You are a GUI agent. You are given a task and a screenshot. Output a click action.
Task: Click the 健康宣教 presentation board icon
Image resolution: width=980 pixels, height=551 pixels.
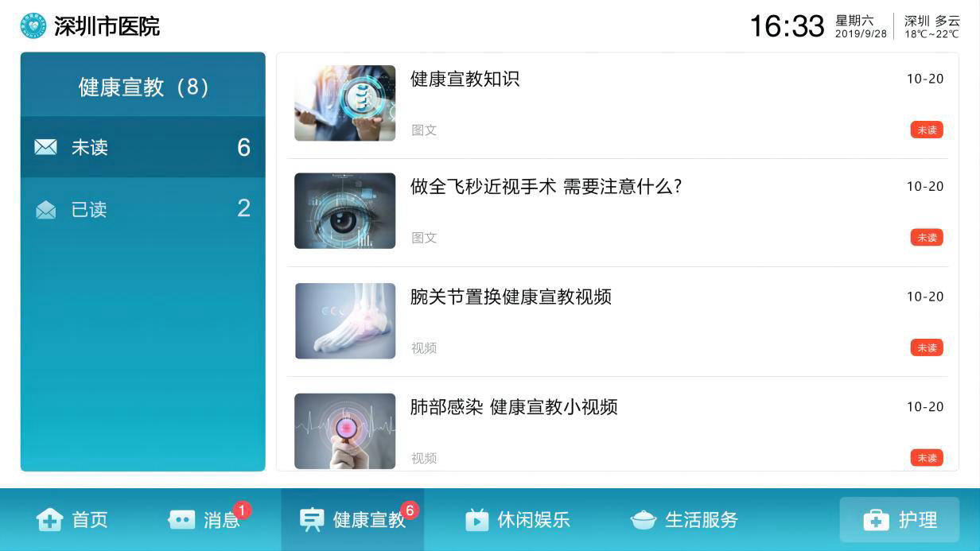click(x=311, y=520)
